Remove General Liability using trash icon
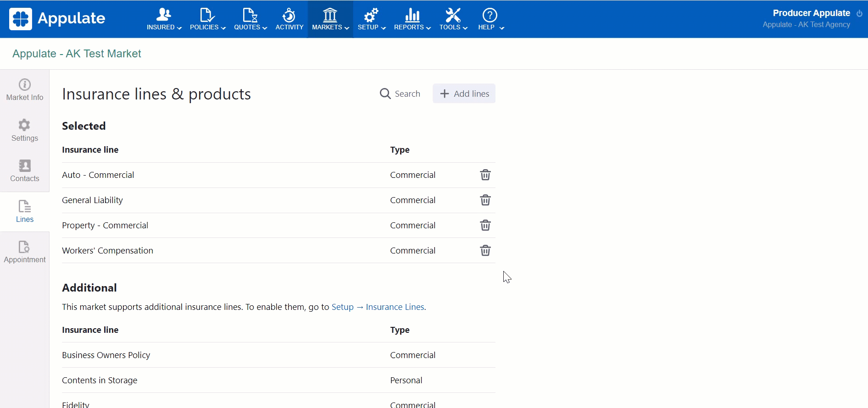868x408 pixels. pyautogui.click(x=485, y=200)
